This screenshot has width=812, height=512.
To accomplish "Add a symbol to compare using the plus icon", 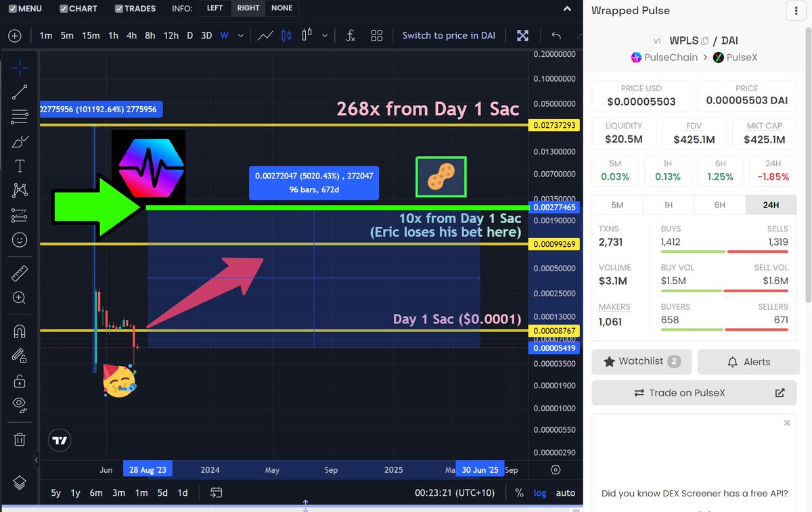I will point(15,36).
